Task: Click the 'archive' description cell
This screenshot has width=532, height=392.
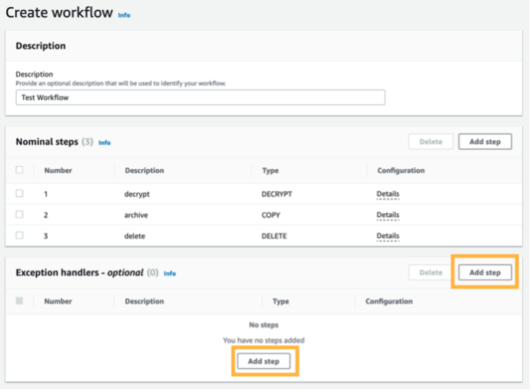Action: point(136,215)
